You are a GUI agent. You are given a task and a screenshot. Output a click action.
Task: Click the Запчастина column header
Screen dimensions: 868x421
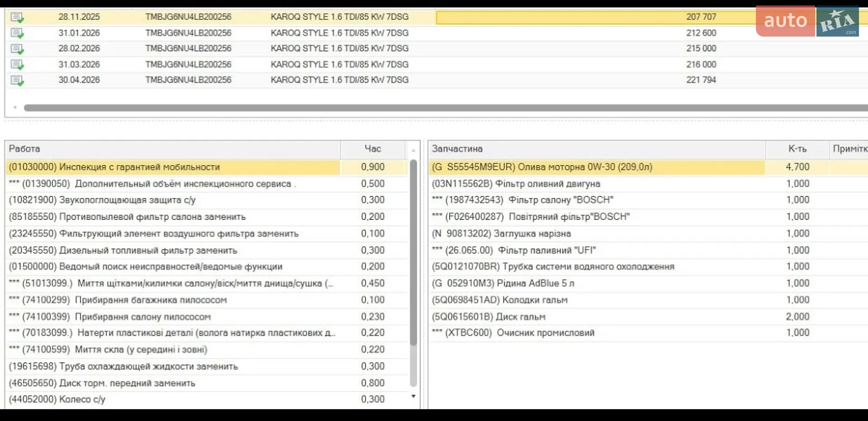tap(597, 149)
